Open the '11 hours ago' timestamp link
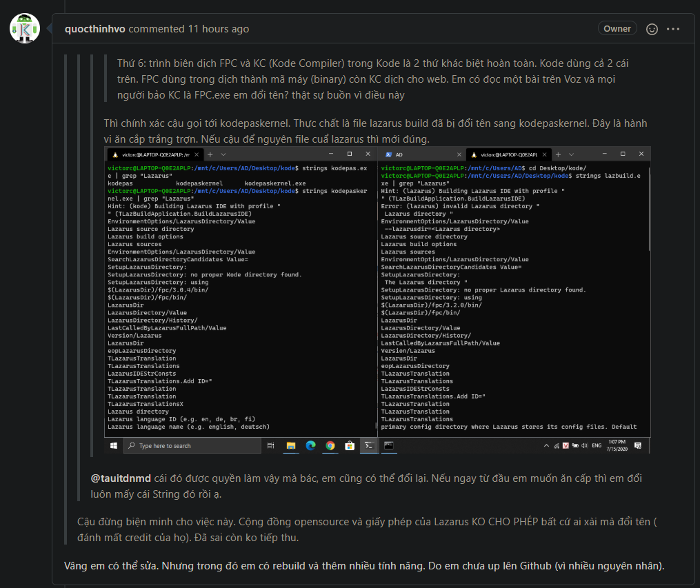The width and height of the screenshot is (700, 588). pyautogui.click(x=219, y=29)
